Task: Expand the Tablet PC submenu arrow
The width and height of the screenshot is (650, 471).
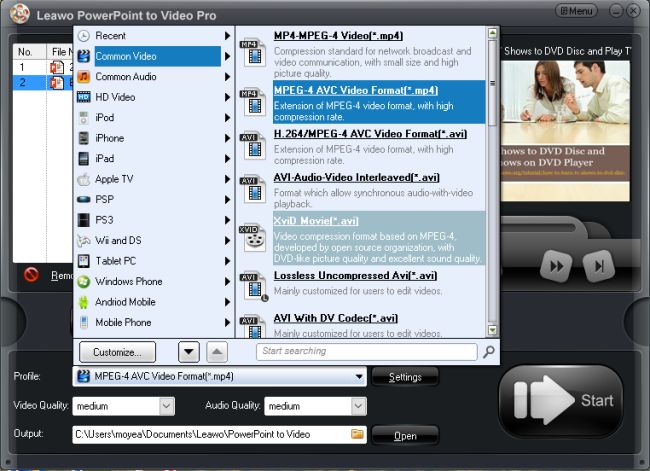Action: (x=227, y=261)
